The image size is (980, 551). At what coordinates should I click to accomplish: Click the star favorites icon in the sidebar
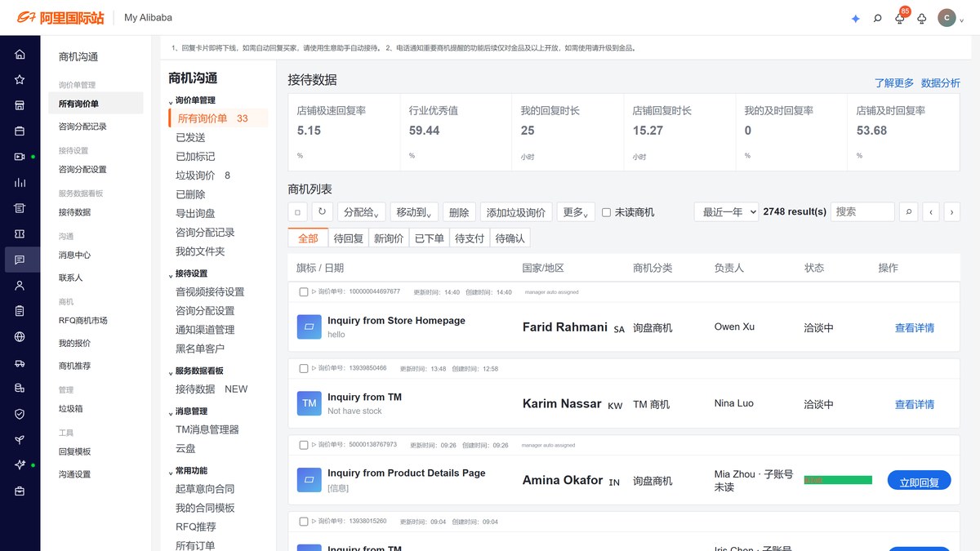20,80
